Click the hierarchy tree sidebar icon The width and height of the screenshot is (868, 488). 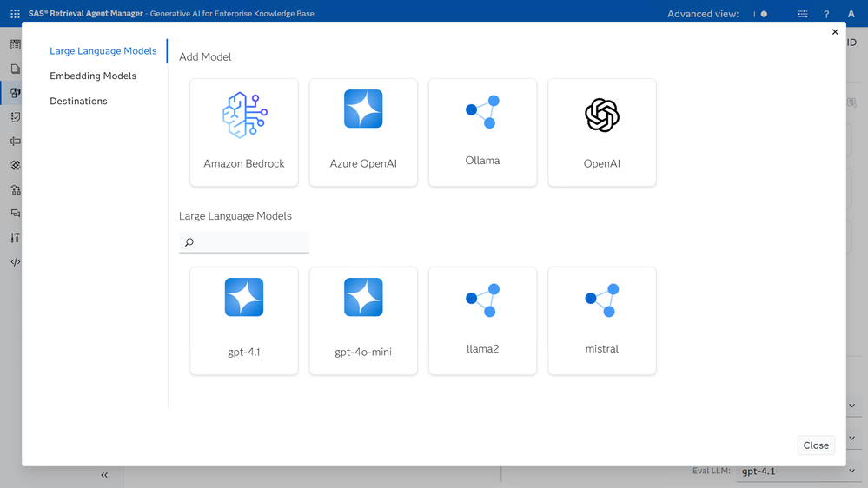tap(16, 189)
